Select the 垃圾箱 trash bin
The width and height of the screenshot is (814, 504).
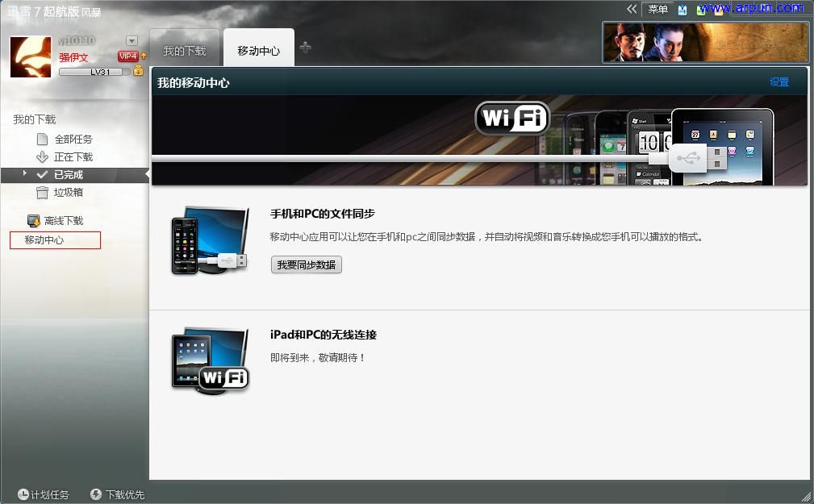[61, 192]
